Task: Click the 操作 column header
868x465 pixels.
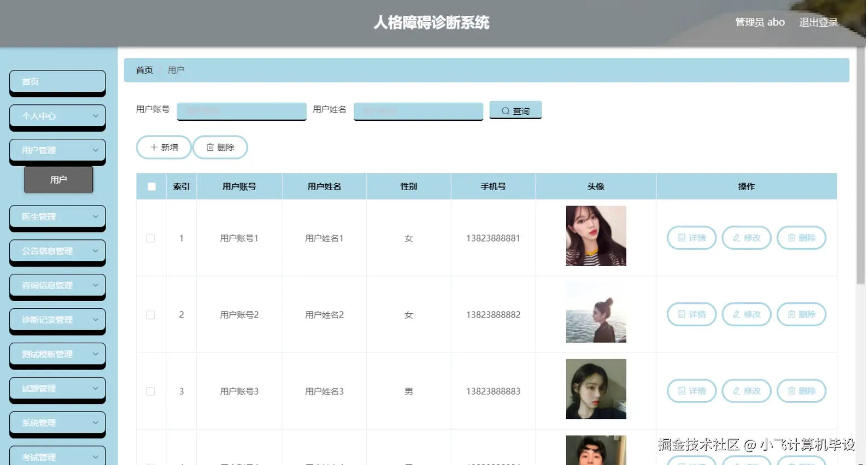Action: [x=746, y=187]
